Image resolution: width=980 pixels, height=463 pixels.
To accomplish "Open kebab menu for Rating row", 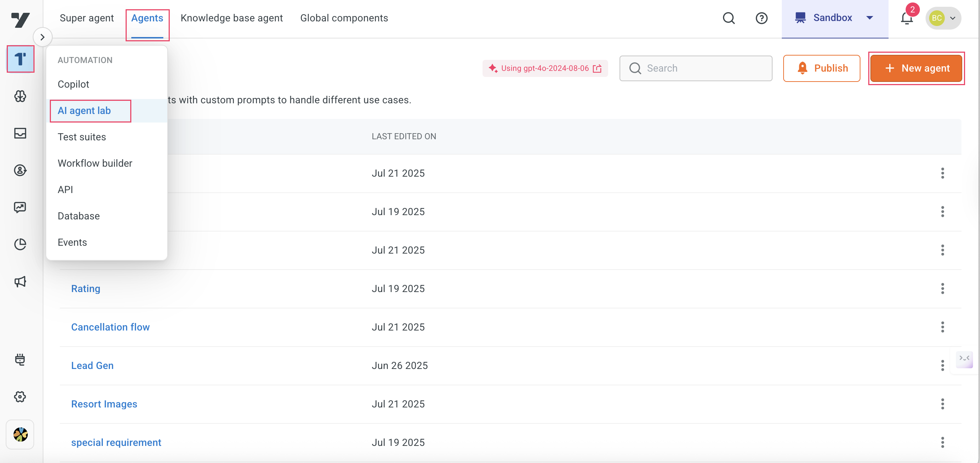I will point(942,288).
